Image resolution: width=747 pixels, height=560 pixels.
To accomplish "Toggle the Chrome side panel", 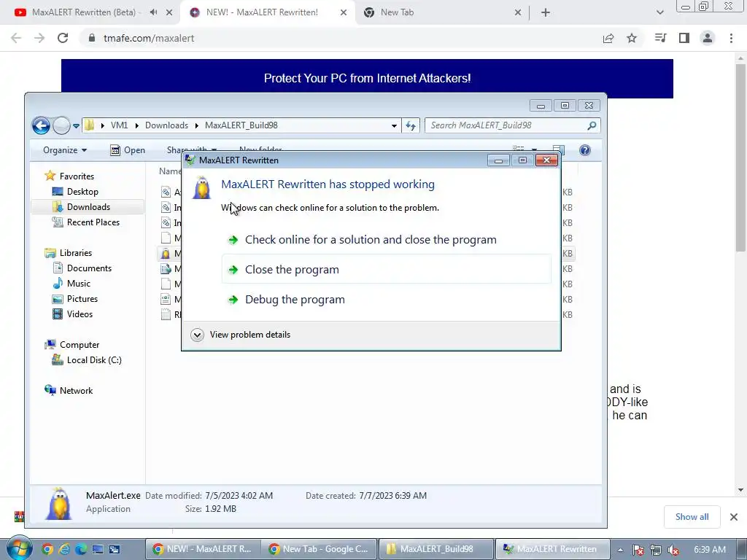I will click(x=684, y=38).
